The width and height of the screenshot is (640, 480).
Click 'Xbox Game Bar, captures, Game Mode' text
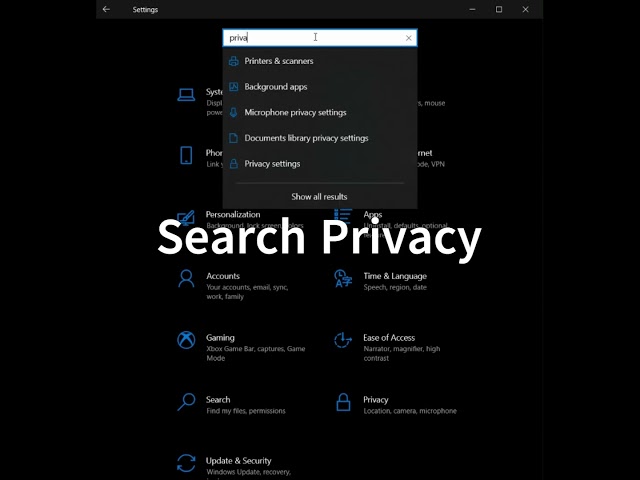click(256, 353)
